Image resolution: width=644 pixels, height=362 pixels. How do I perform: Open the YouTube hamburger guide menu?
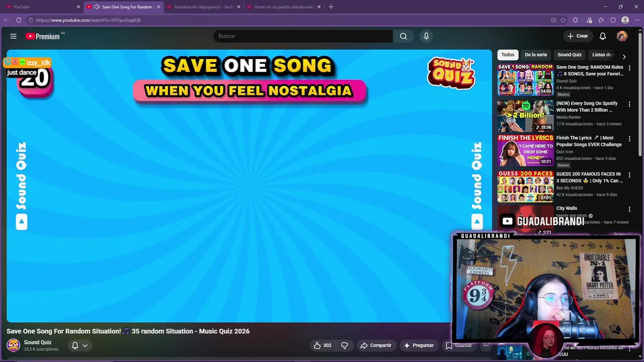point(14,36)
